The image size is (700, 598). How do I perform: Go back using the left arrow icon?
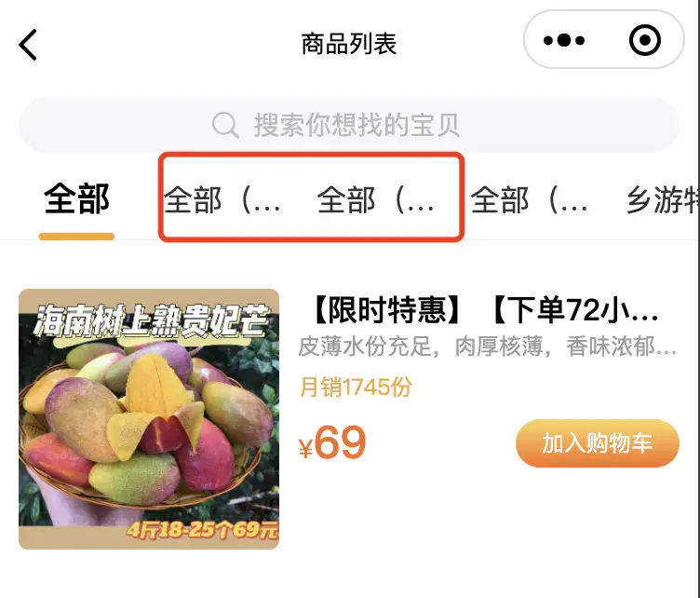point(28,45)
